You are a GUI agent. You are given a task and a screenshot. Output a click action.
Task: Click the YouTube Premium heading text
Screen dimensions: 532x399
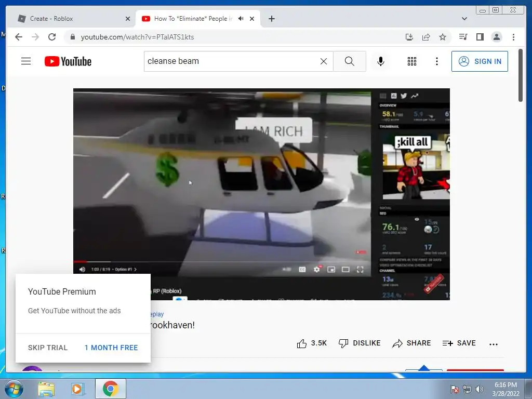click(x=62, y=291)
